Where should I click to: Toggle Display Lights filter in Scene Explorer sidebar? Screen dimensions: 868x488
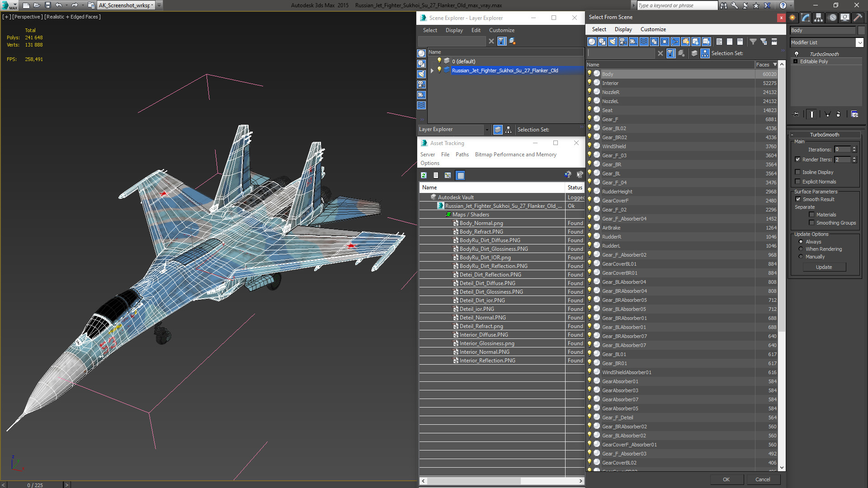coord(421,74)
